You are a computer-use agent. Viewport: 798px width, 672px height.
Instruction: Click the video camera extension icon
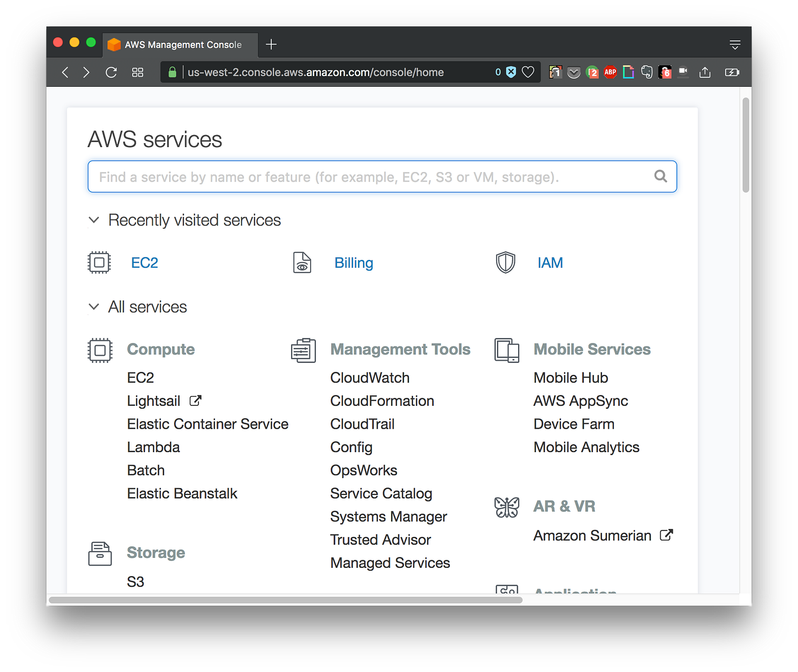tap(683, 71)
